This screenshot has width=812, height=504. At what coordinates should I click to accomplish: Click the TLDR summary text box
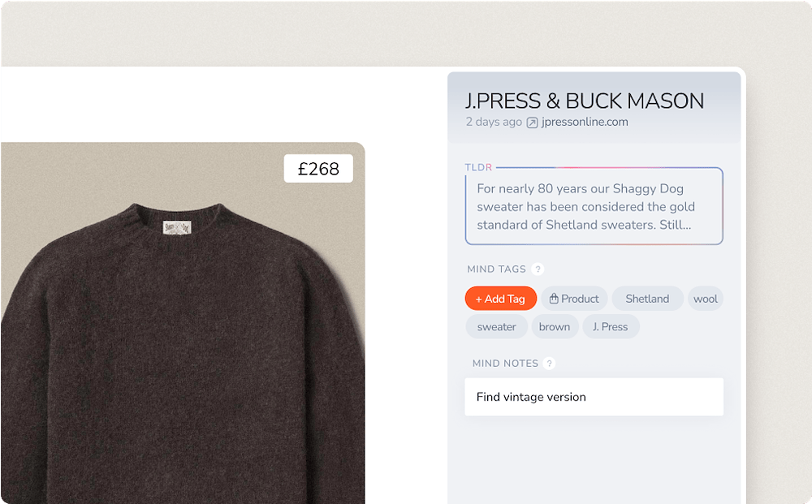594,206
